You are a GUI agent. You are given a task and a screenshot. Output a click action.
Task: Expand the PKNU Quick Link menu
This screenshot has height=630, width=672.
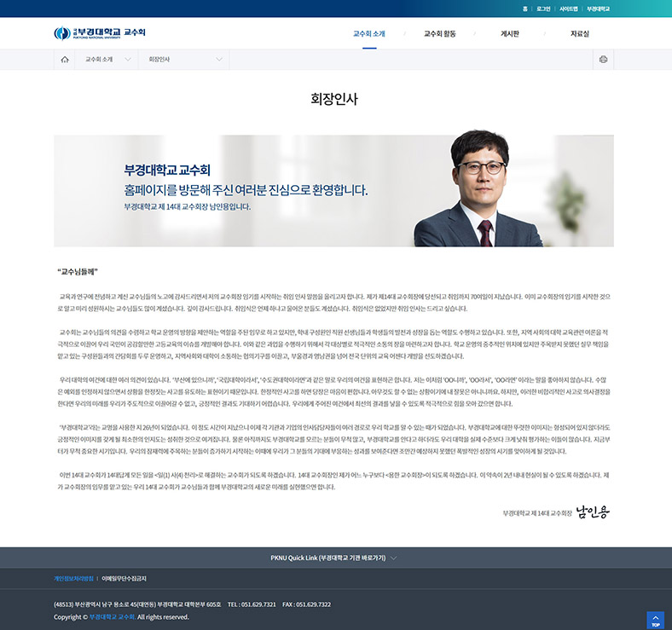pos(334,558)
